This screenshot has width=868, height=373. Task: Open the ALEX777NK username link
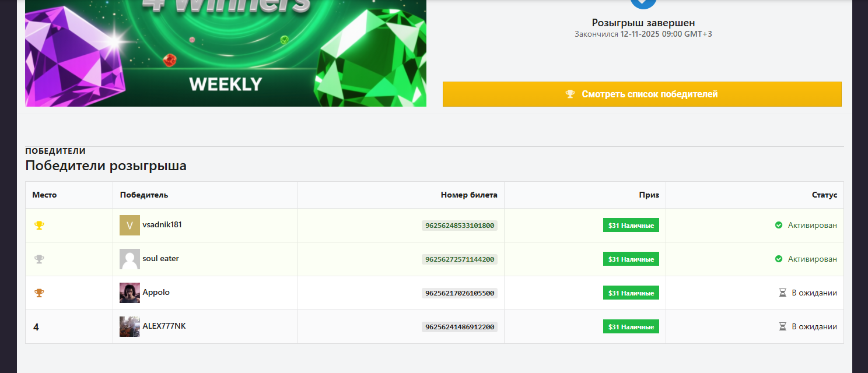[164, 326]
